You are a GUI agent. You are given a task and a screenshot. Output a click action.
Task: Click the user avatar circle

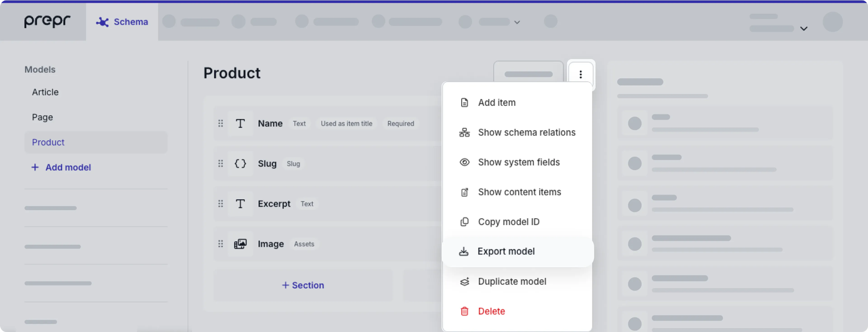pyautogui.click(x=833, y=22)
